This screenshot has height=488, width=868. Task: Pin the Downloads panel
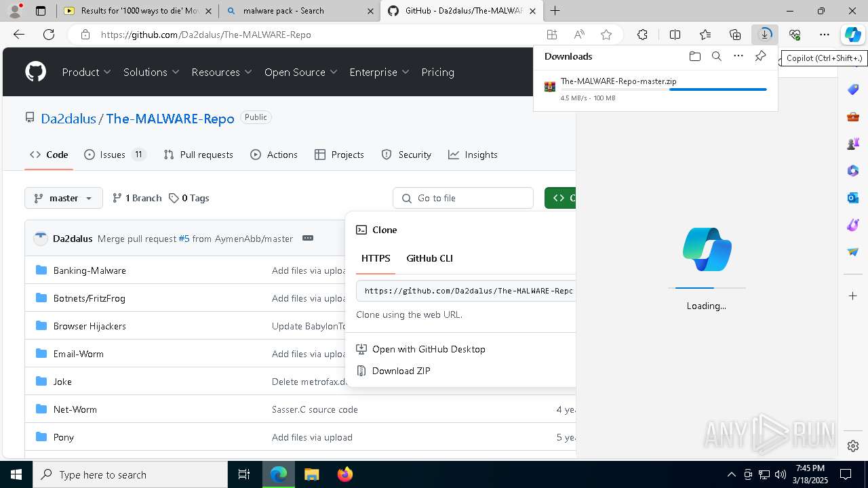coord(760,56)
